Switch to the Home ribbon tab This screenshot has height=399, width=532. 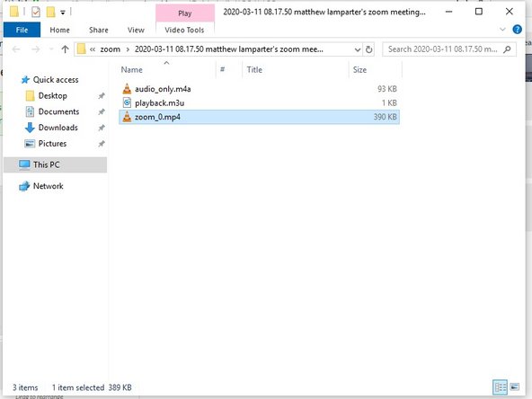(59, 30)
